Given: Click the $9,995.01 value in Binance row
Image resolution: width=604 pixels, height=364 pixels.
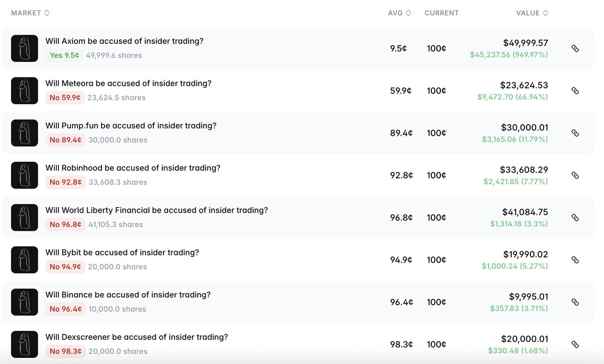Looking at the screenshot, I should tap(528, 297).
